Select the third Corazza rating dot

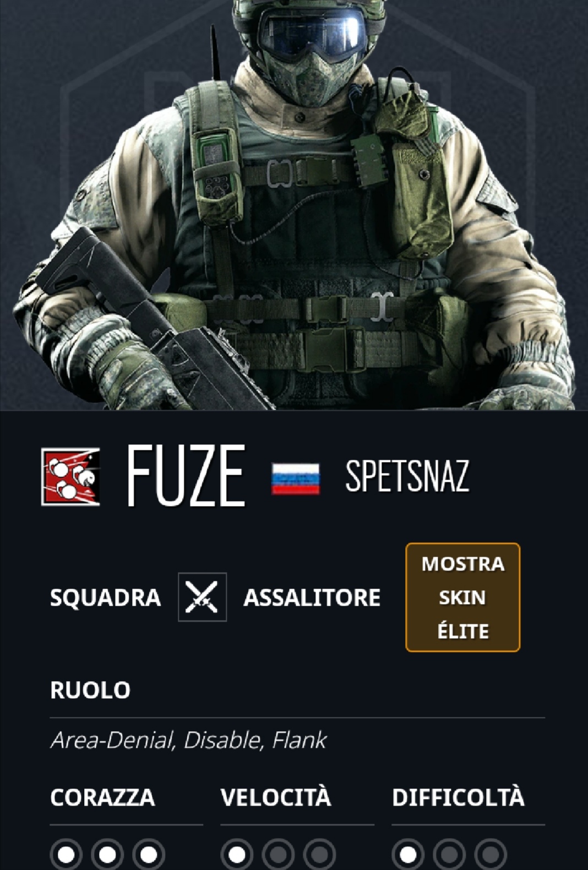pos(149,855)
